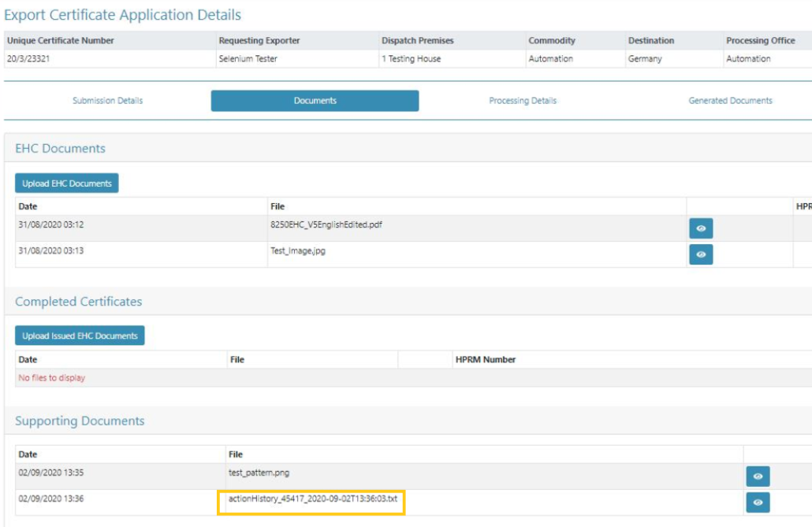This screenshot has width=812, height=527.
Task: View the 8250EHC_V5EnglishEdited.pdf document eye icon
Action: (701, 228)
